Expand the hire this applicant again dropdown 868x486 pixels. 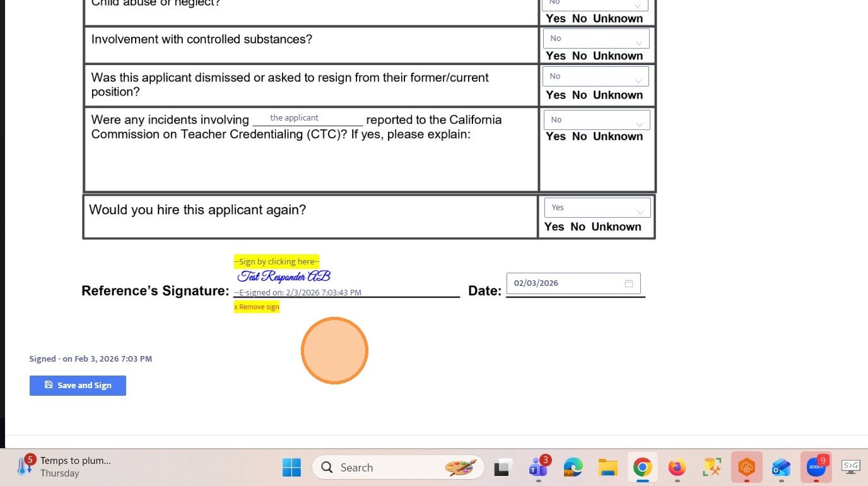pyautogui.click(x=597, y=208)
